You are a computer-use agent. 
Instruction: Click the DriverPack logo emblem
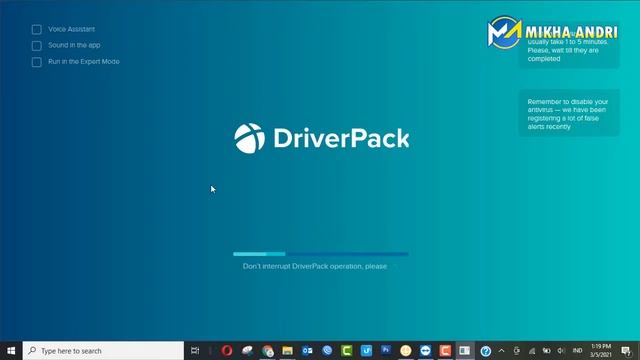tap(249, 138)
